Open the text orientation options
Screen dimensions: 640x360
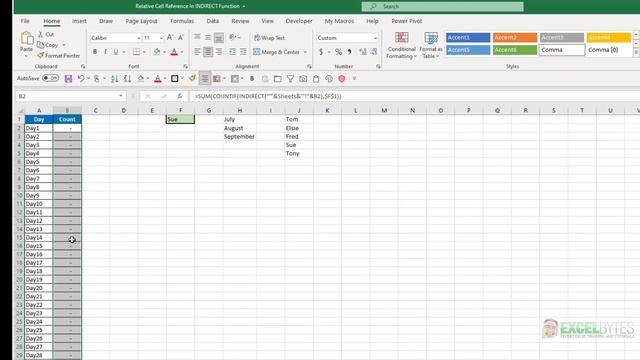pyautogui.click(x=234, y=38)
